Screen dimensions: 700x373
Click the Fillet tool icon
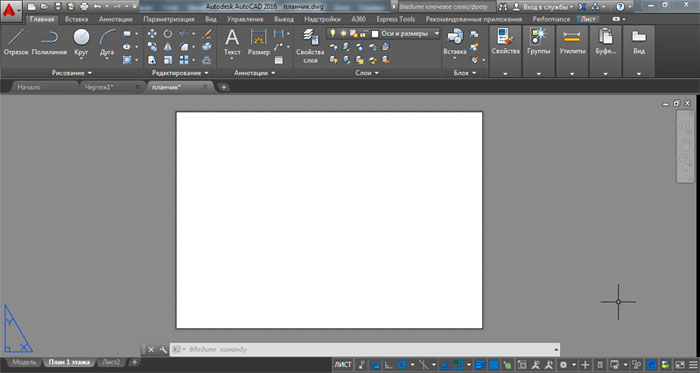[x=183, y=46]
